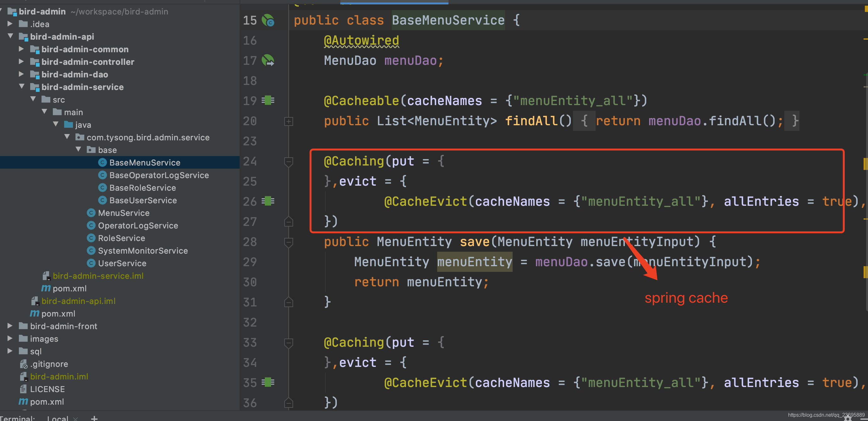Click the autowired dependency gutter icon on line 17

tap(268, 61)
